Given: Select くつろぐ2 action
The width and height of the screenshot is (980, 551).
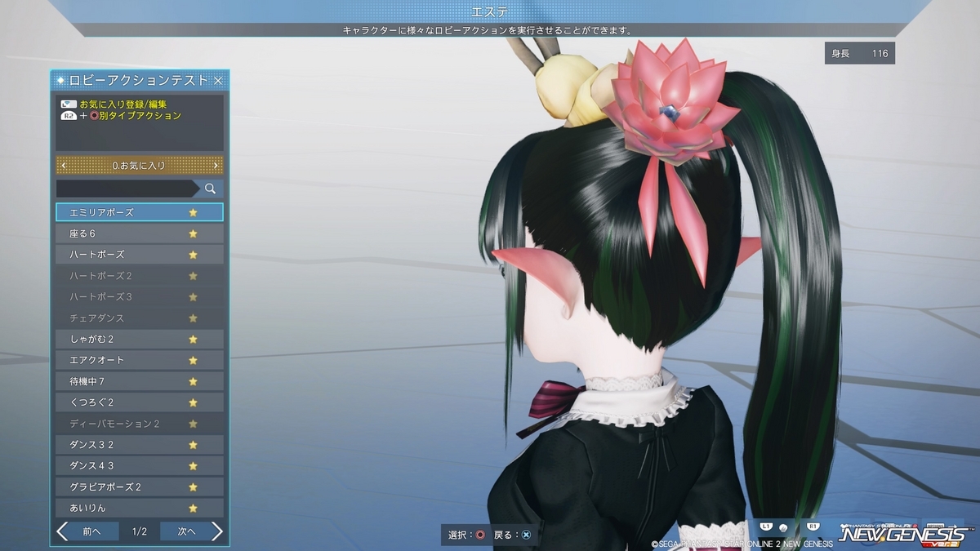Looking at the screenshot, I should pyautogui.click(x=140, y=402).
